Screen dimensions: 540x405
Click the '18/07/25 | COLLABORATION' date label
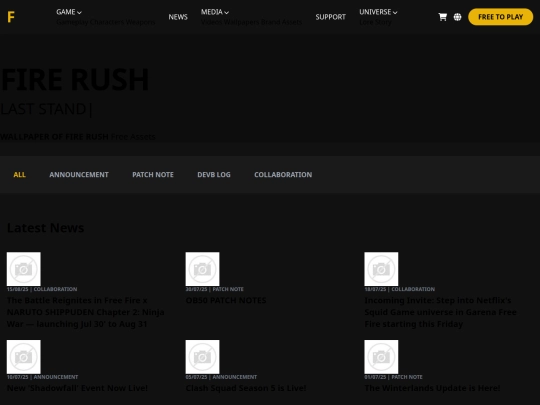(399, 289)
